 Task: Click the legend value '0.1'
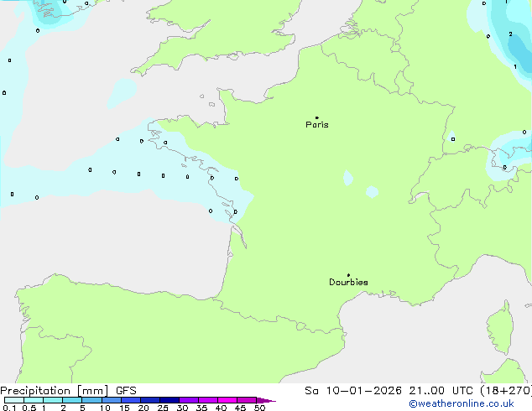[9, 408]
